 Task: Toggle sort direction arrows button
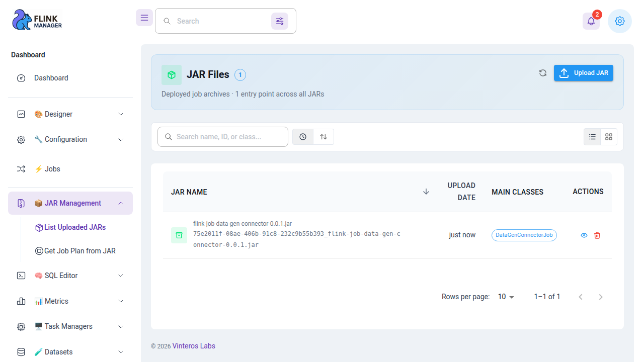324,137
